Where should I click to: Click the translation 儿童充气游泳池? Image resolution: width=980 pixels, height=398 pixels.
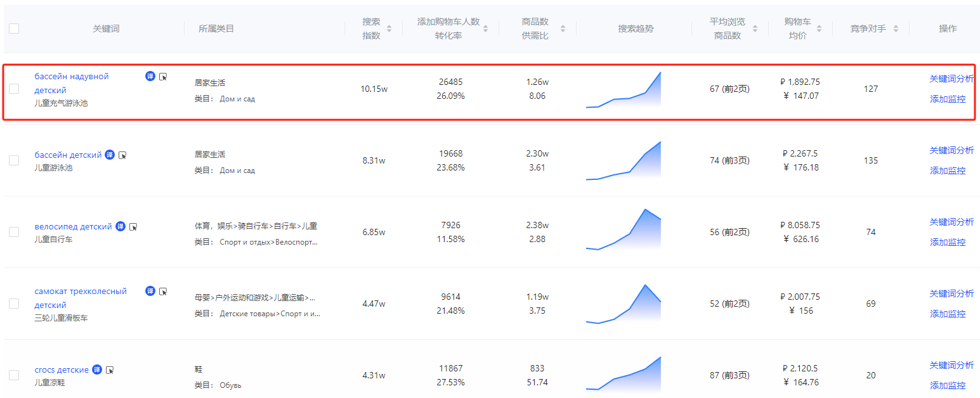click(x=61, y=103)
